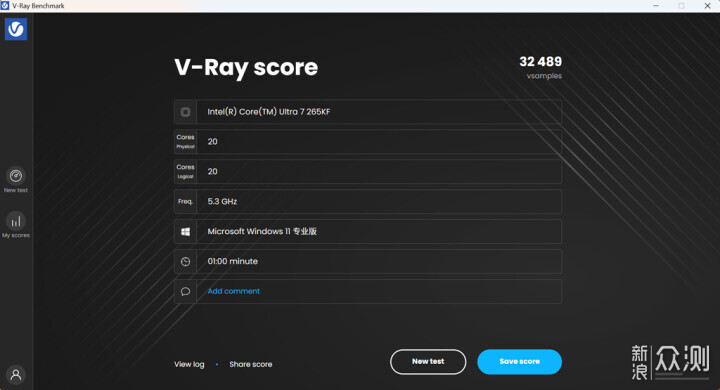
Task: Close the V-Ray Benchmark window
Action: point(707,6)
